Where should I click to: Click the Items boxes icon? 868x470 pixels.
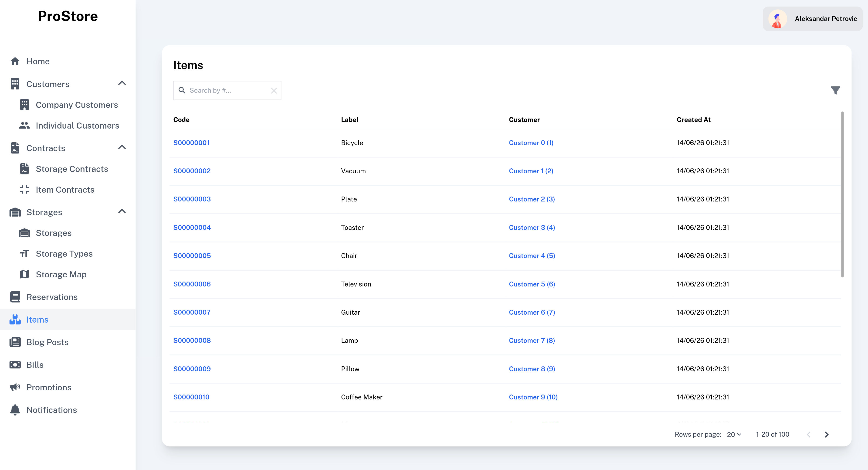pyautogui.click(x=15, y=319)
